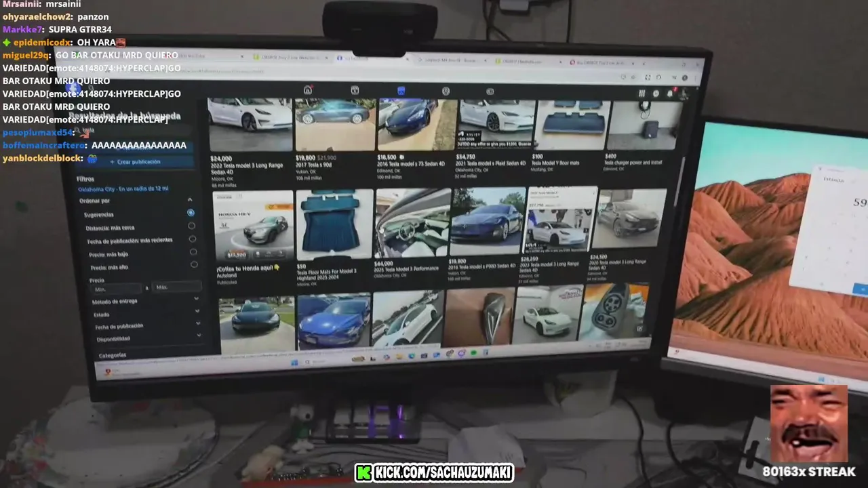Screen dimensions: 868x488
Task: Open the $54,750 Tesla model s Plaid listing photo
Action: pos(497,125)
